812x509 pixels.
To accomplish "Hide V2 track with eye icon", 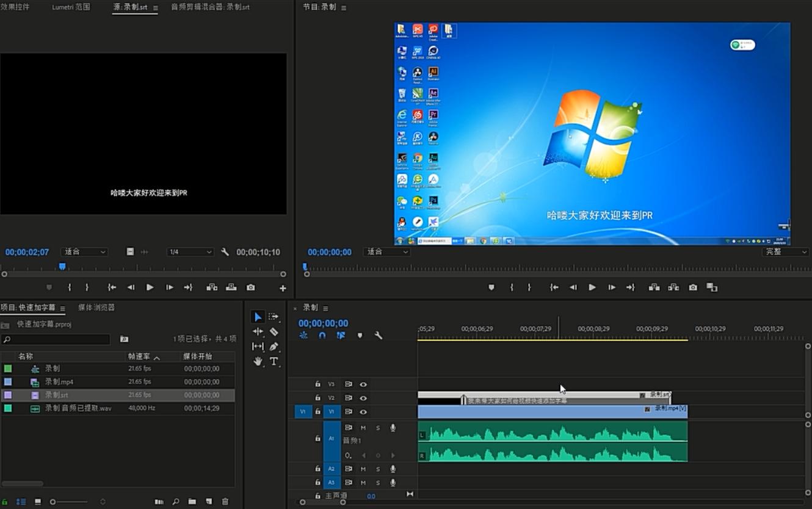I will [x=363, y=398].
